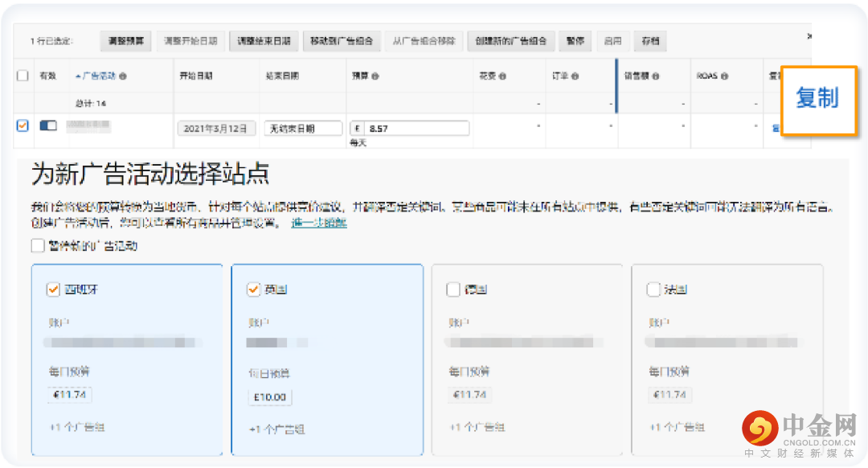Open the end date field 无结束日期

click(303, 129)
